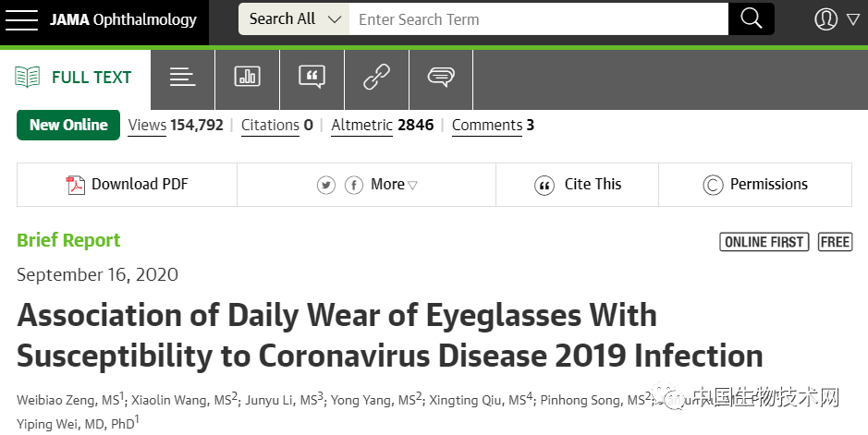Image resolution: width=868 pixels, height=435 pixels.
Task: Open the comments speech bubble icon
Action: pos(441,78)
